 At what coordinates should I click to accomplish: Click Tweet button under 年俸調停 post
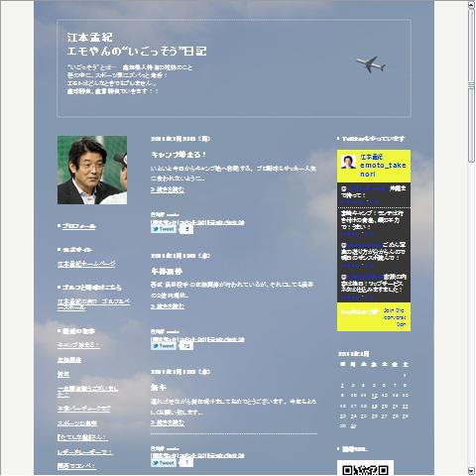(x=164, y=346)
